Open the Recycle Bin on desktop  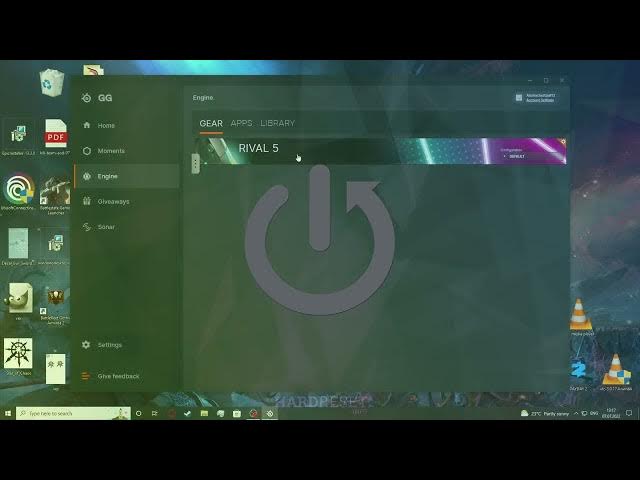(x=51, y=83)
